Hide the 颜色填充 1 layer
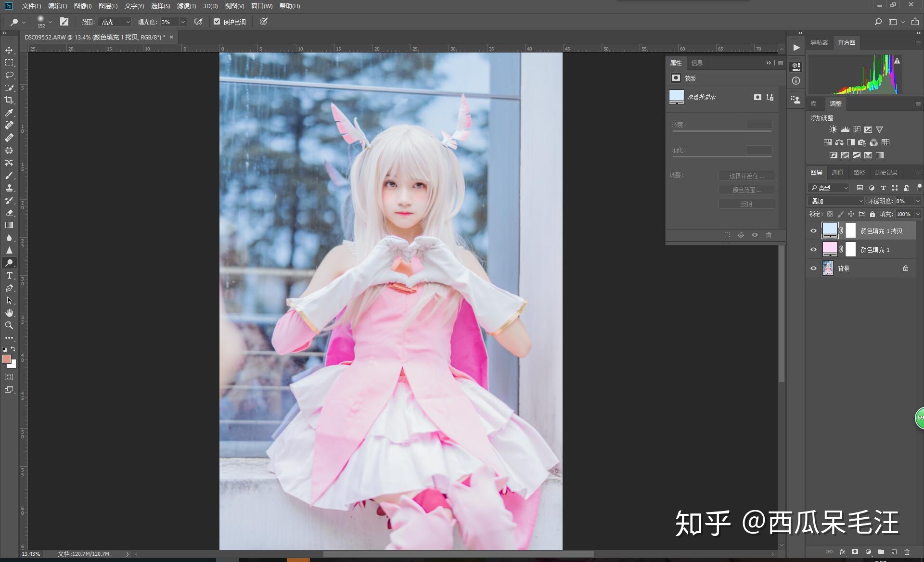This screenshot has height=562, width=924. pos(813,250)
